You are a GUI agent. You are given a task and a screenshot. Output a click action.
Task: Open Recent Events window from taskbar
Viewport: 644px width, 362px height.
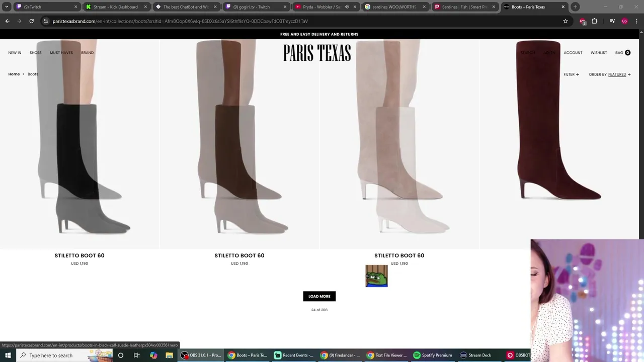click(x=294, y=355)
